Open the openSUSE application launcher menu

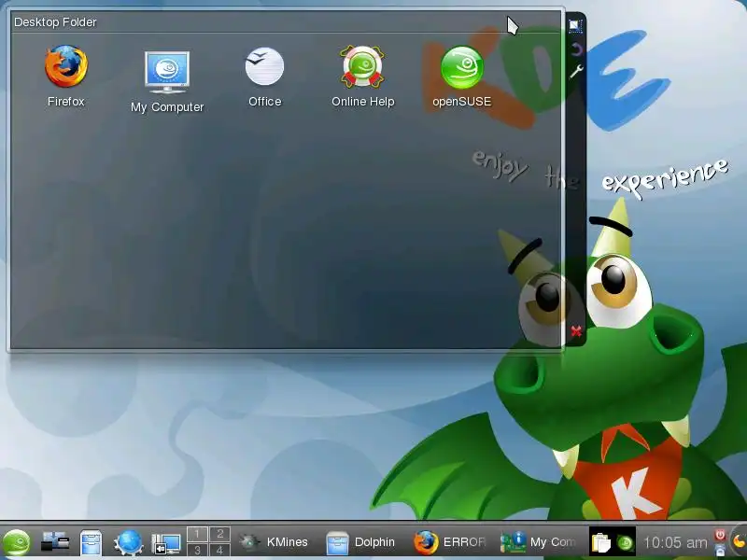[x=17, y=542]
